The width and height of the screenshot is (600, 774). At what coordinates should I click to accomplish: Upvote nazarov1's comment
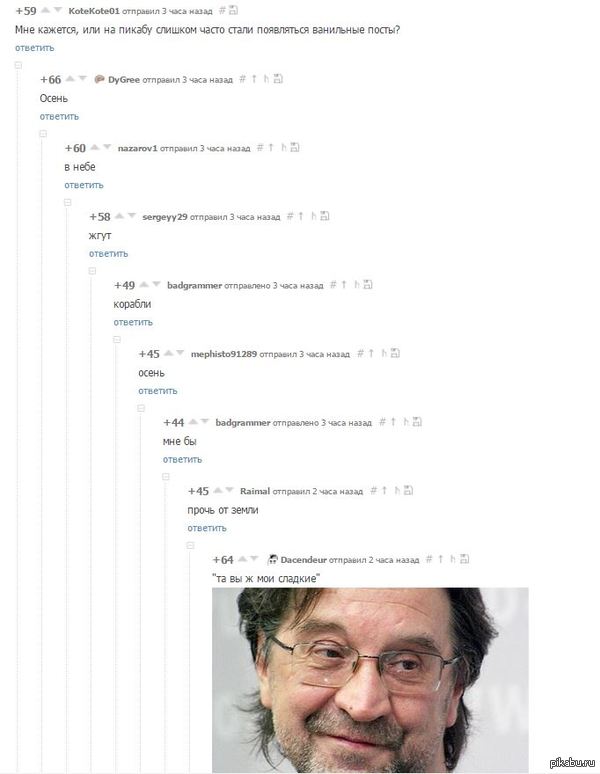95,147
